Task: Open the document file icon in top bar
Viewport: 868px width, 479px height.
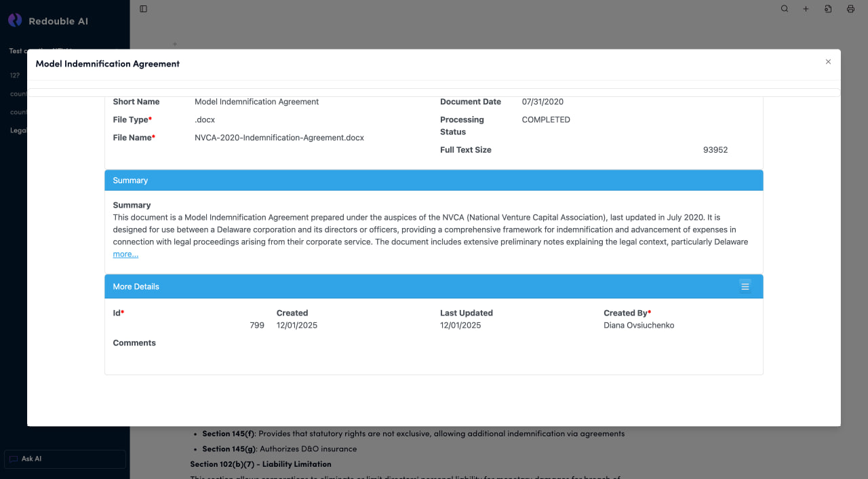Action: pyautogui.click(x=828, y=9)
